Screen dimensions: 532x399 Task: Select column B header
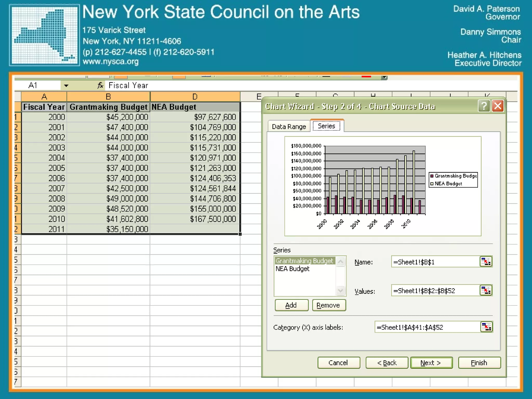(108, 97)
